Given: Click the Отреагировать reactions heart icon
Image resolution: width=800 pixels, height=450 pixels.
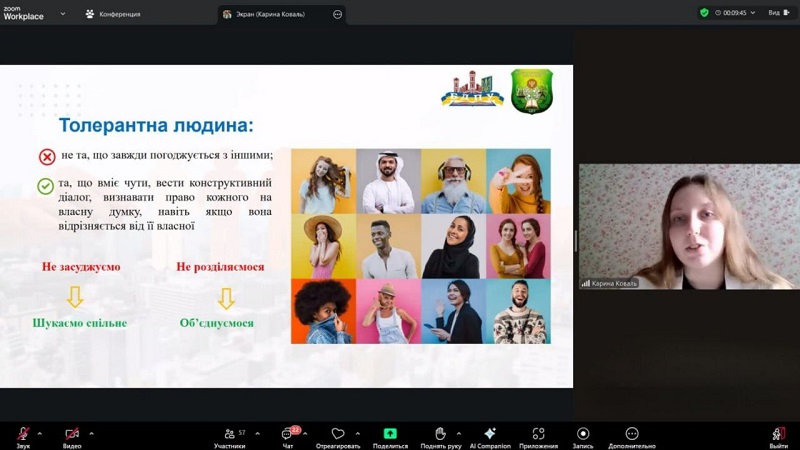Looking at the screenshot, I should 338,434.
